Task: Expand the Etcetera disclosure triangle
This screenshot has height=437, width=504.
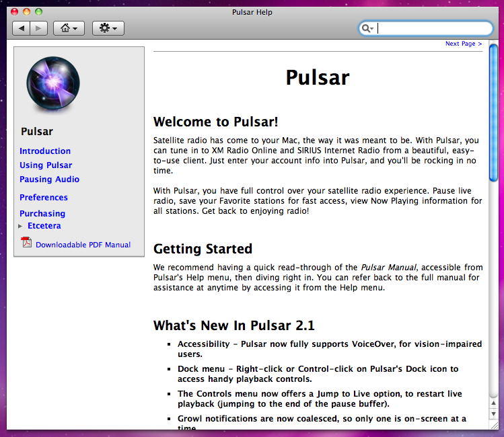Action: [20, 226]
